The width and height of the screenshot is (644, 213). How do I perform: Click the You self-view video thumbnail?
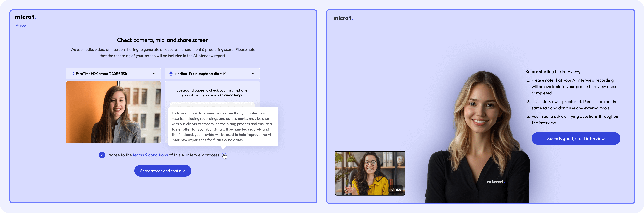(370, 173)
